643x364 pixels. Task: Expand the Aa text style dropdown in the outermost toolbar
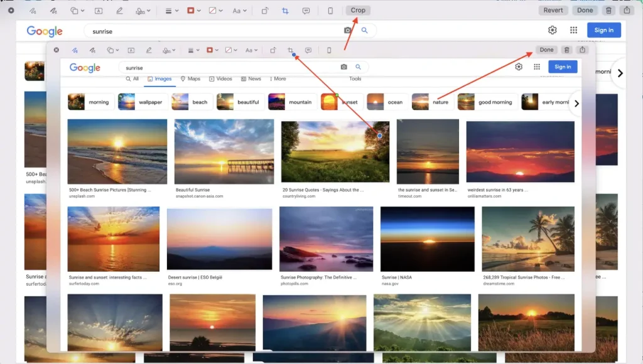[239, 11]
